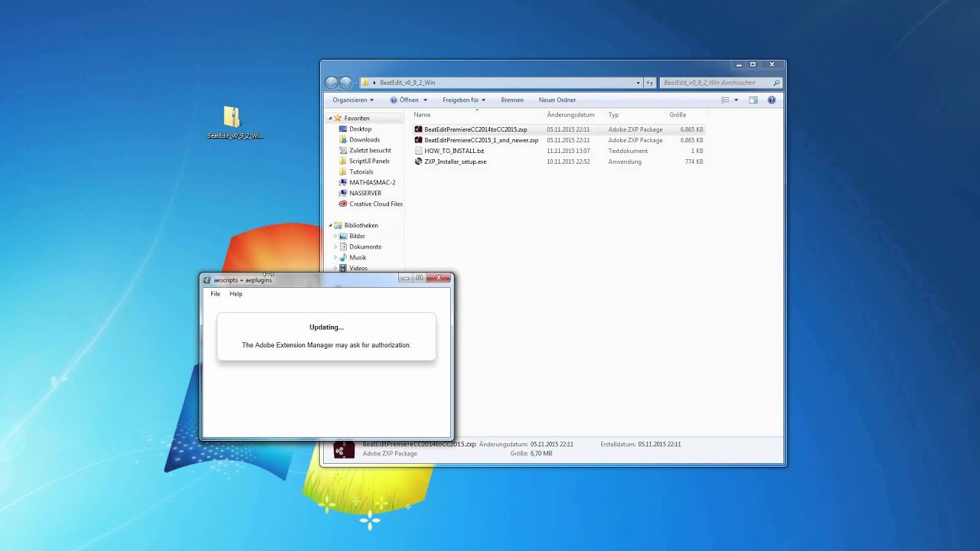Select HOW_TO_INSTALL.txt file icon

click(x=418, y=151)
